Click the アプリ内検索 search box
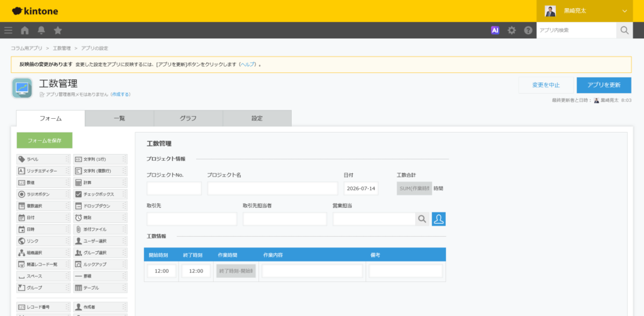The height and width of the screenshot is (316, 644). tap(576, 30)
